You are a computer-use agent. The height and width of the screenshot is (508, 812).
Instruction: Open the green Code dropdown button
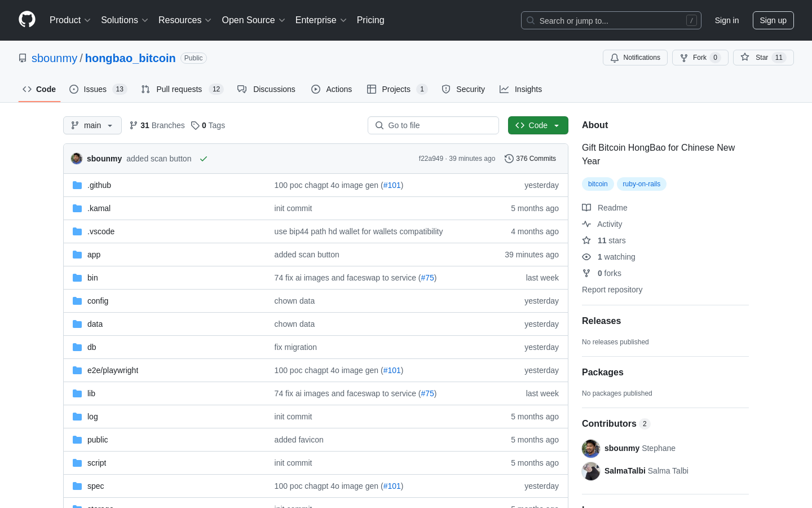[x=538, y=125]
